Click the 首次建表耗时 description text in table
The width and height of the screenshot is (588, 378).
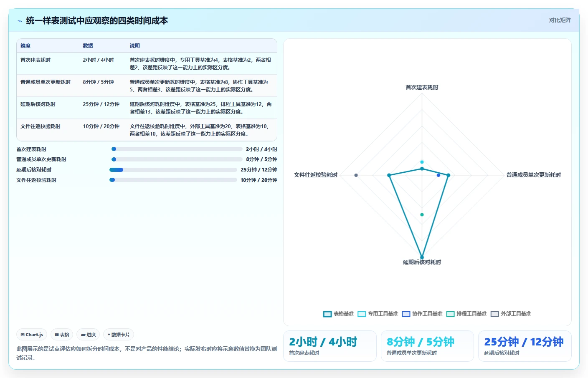(200, 64)
